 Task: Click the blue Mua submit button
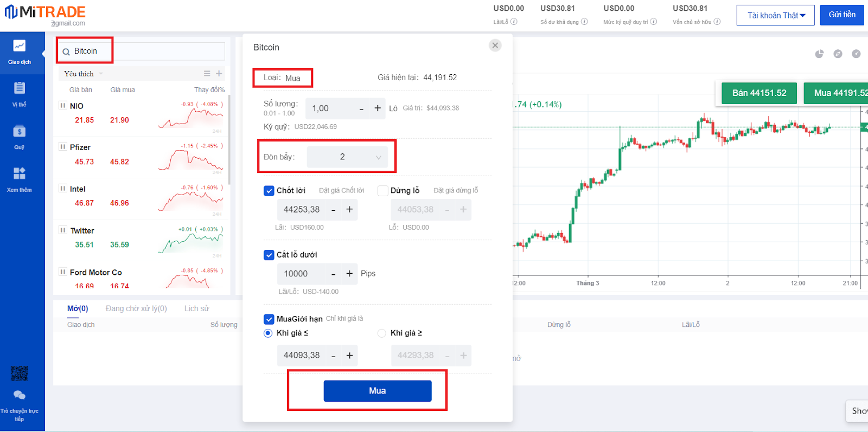[x=378, y=391]
